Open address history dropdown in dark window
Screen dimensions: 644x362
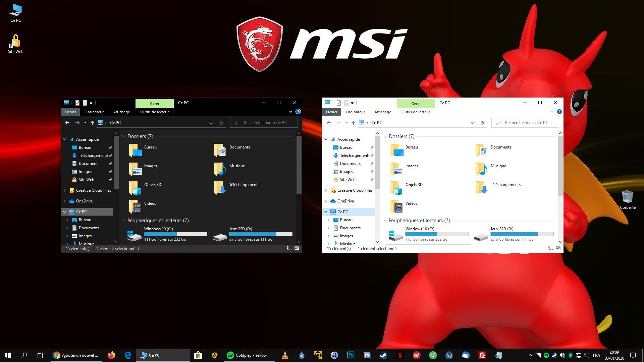211,123
